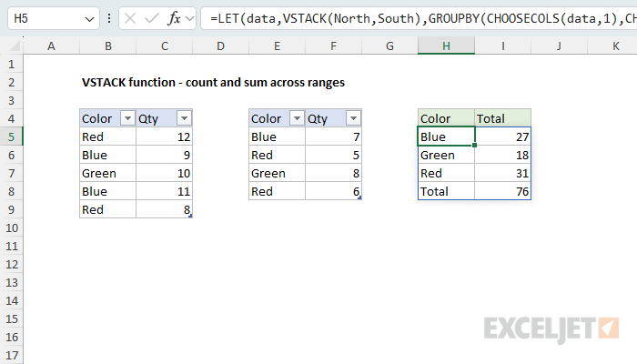Open the Qty filter dropdown in cell C4

pos(184,118)
